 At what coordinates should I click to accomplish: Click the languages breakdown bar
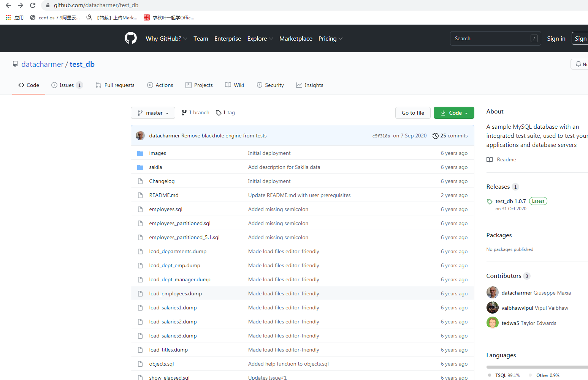point(537,367)
